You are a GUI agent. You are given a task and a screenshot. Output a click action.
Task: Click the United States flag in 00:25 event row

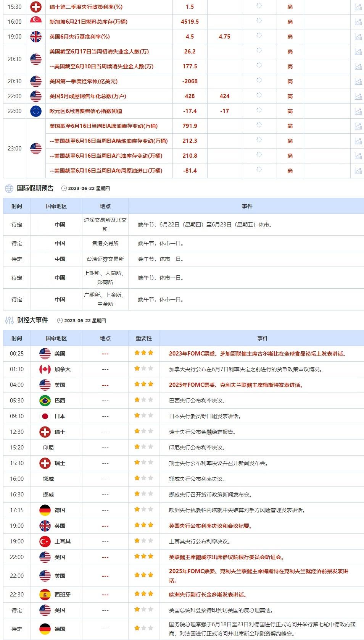tap(45, 354)
